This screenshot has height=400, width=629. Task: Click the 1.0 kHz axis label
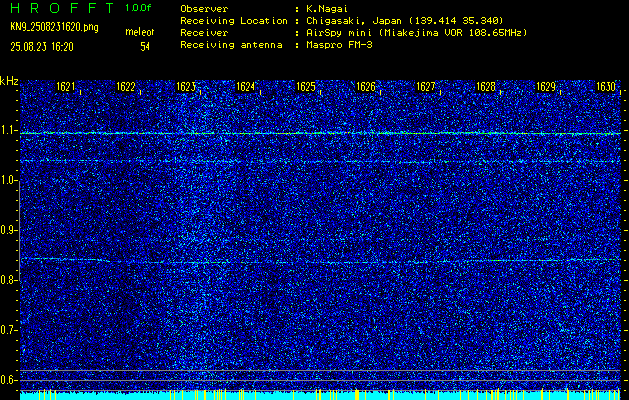pos(8,181)
